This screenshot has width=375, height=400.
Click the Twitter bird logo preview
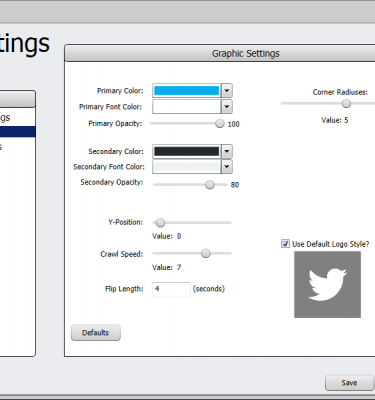[x=327, y=284]
